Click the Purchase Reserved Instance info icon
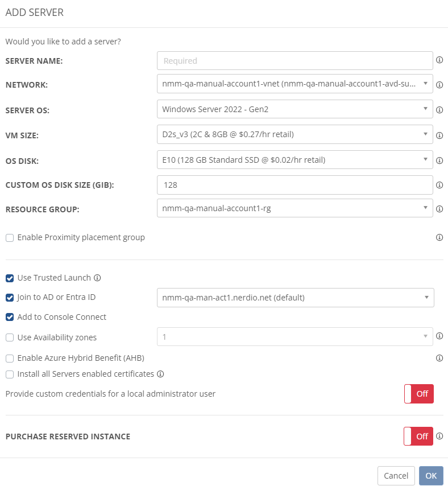 click(x=439, y=436)
